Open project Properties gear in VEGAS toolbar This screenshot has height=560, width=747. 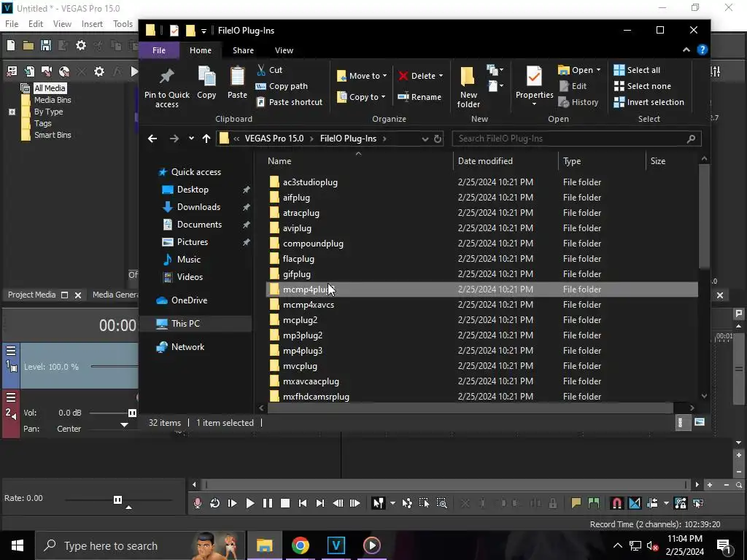pos(81,45)
